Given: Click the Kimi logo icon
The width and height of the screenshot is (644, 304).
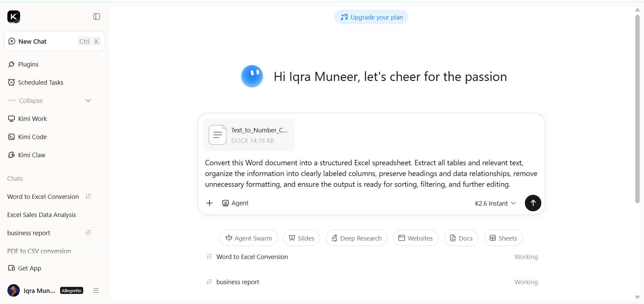Looking at the screenshot, I should point(14,16).
